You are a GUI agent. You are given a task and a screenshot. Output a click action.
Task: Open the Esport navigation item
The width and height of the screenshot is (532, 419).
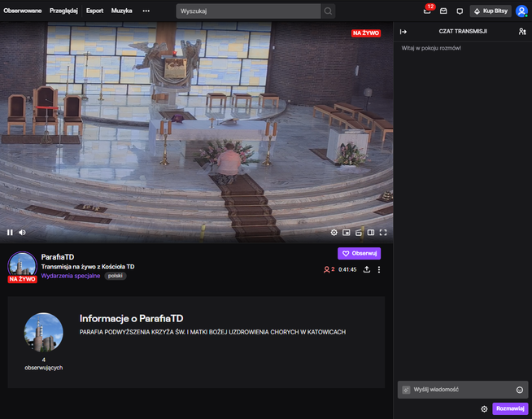click(94, 11)
